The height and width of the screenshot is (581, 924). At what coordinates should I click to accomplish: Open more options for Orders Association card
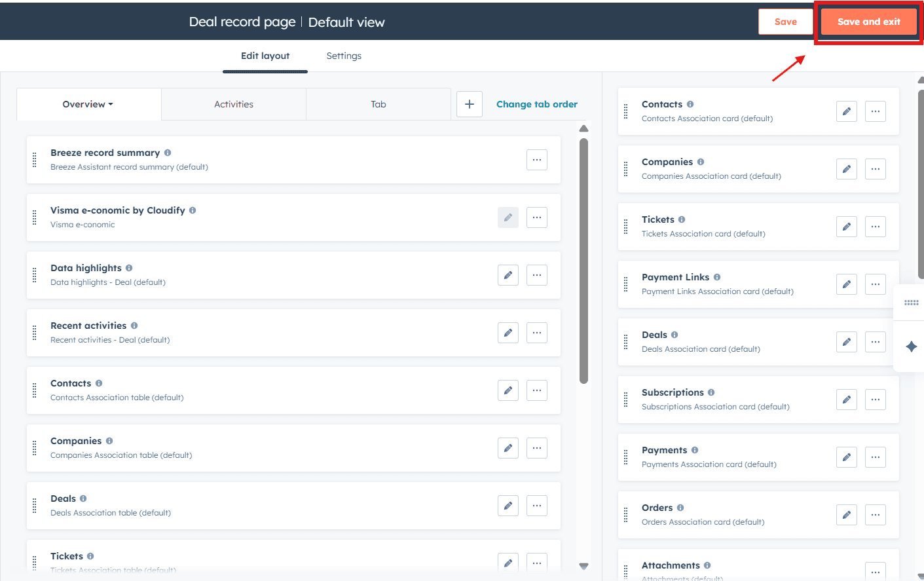click(x=875, y=514)
